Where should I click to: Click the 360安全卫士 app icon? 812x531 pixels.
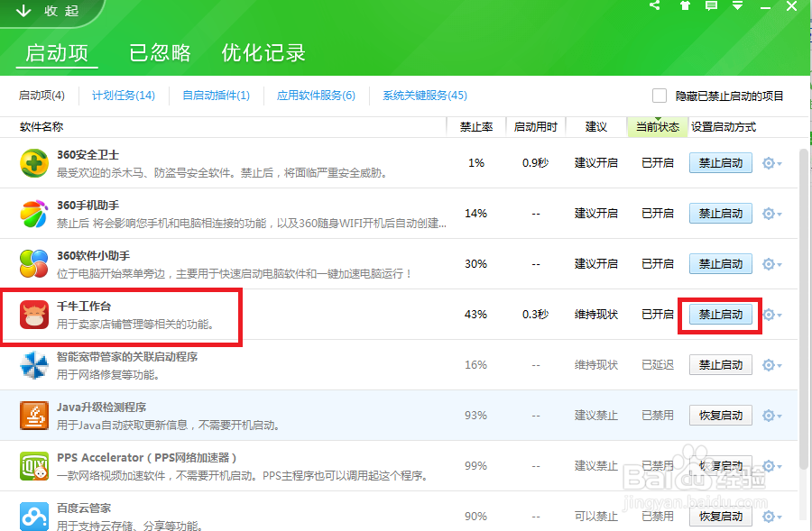click(34, 163)
